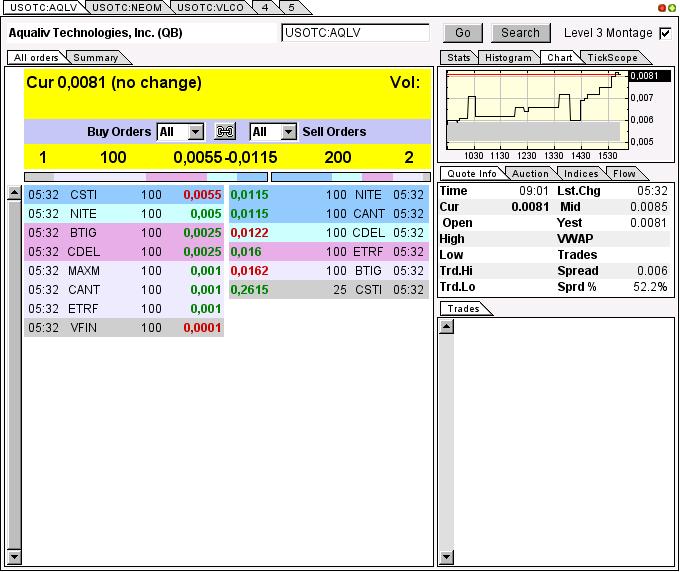Image resolution: width=680 pixels, height=572 pixels.
Task: Click the Spread value 0.006
Action: 652,271
